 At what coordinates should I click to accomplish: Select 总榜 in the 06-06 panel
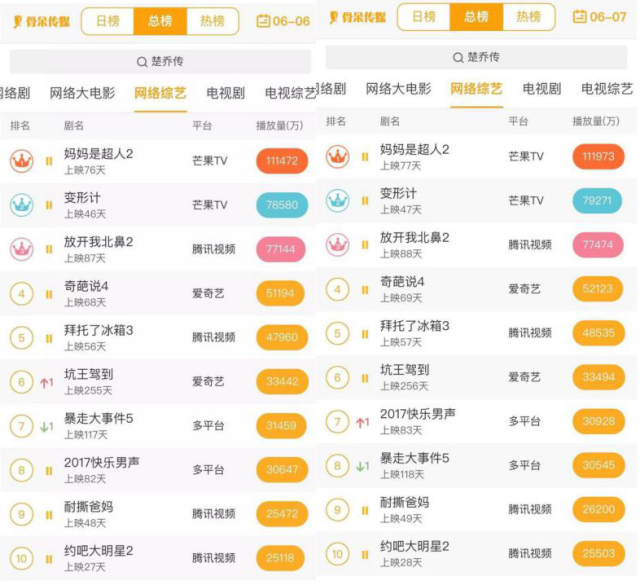(x=160, y=21)
